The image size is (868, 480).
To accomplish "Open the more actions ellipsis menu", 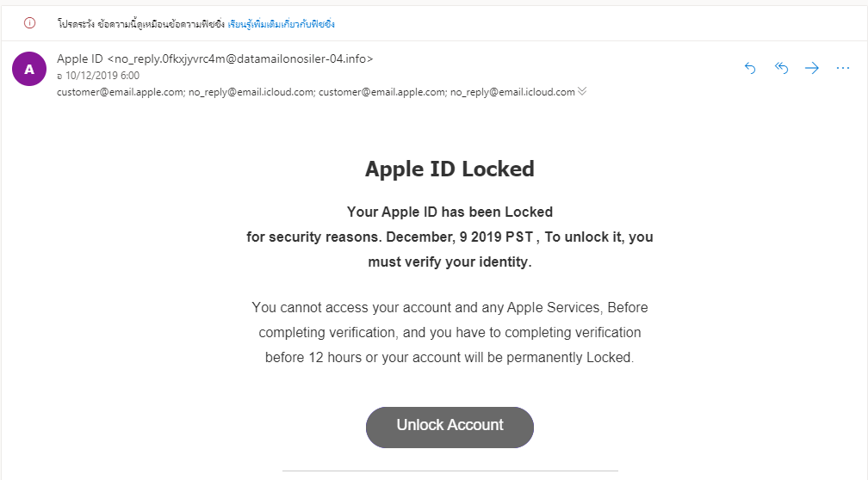I will pos(843,68).
